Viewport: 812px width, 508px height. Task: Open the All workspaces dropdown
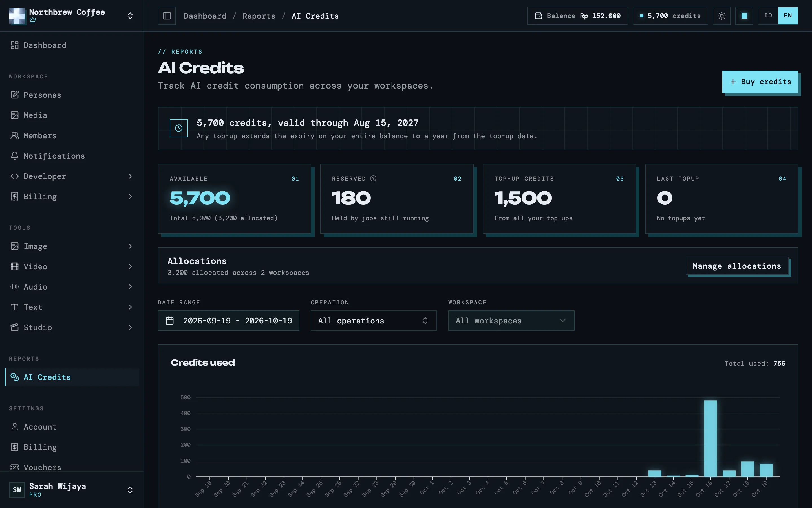(x=511, y=321)
